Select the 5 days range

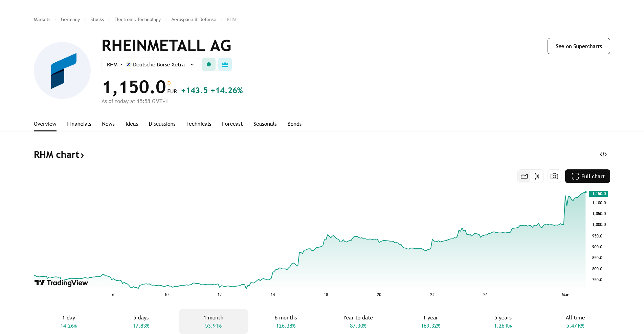point(141,321)
